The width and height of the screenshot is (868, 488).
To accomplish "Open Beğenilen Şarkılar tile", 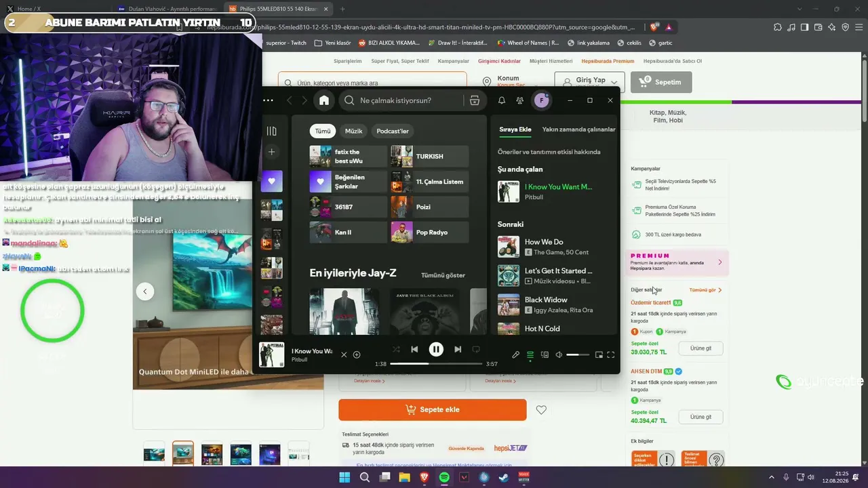I will pyautogui.click(x=348, y=182).
